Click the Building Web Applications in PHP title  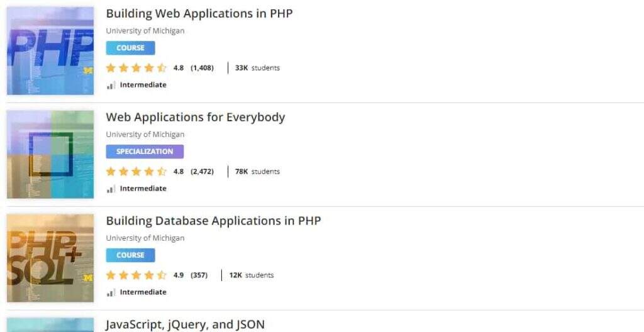199,13
